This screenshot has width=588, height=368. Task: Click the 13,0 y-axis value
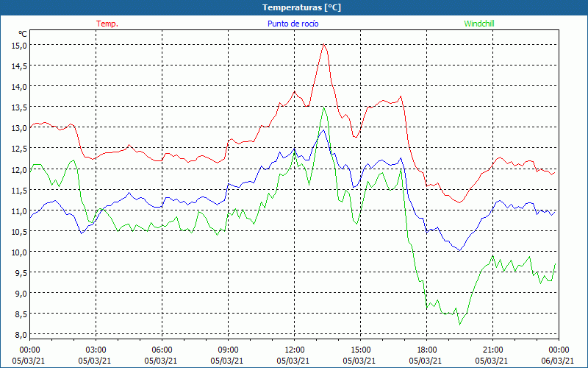click(20, 128)
